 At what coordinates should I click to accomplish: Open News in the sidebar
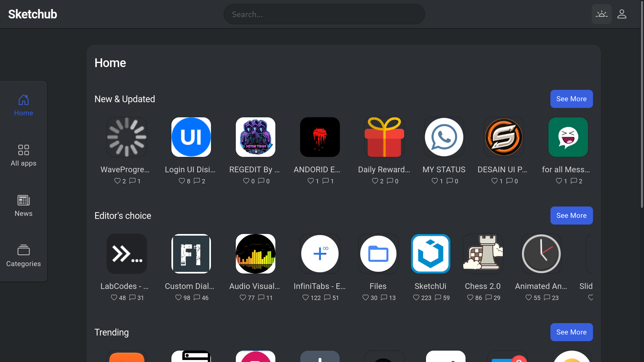(x=23, y=206)
